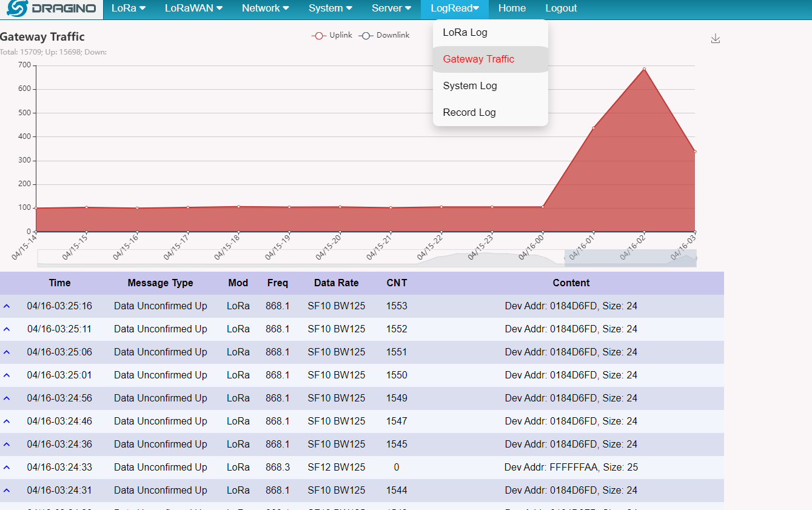Expand the row with CNT 1551

(x=7, y=352)
